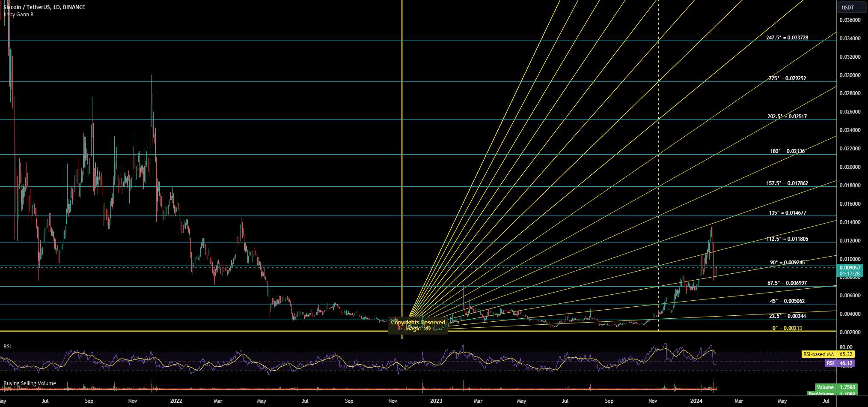Select the 135° = 0.014677 level label
Screen dimensions: 868x407
(x=787, y=213)
